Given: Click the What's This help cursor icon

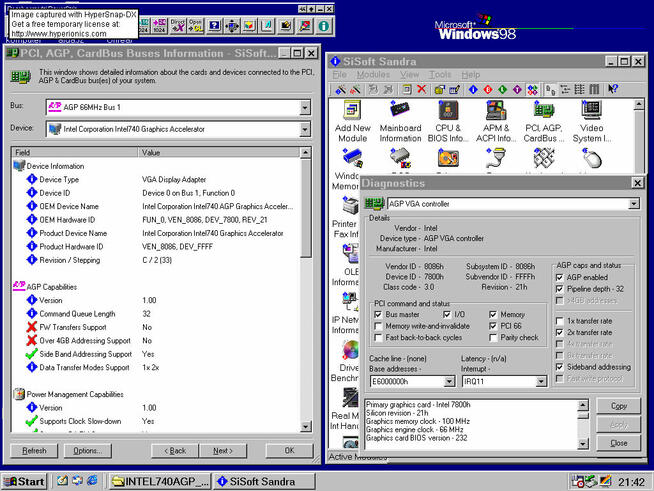Looking at the screenshot, I should pyautogui.click(x=613, y=89).
